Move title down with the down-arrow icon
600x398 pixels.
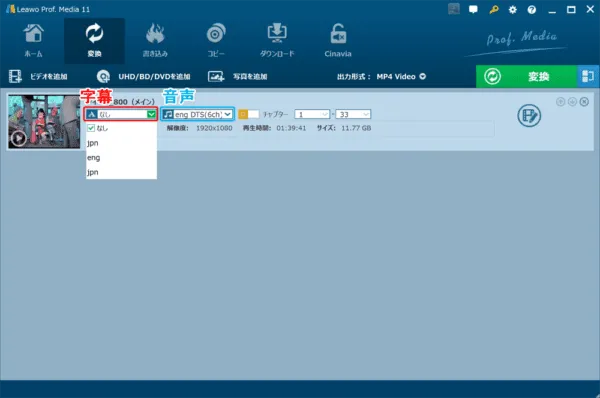[572, 102]
